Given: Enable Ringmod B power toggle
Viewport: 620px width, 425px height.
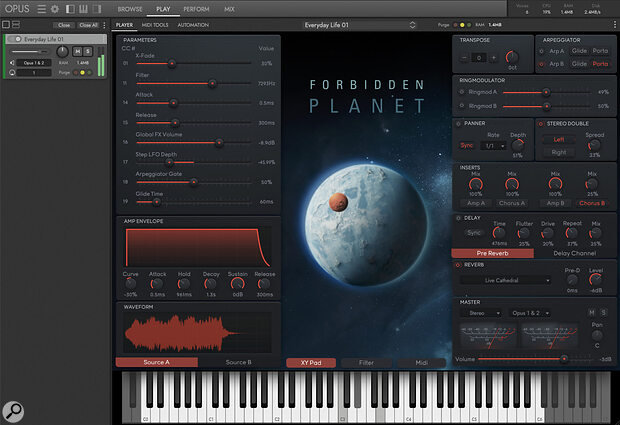Looking at the screenshot, I should tap(461, 106).
